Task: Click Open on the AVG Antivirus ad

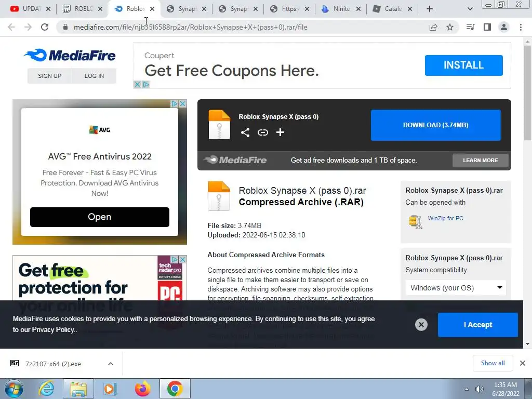Action: coord(99,217)
